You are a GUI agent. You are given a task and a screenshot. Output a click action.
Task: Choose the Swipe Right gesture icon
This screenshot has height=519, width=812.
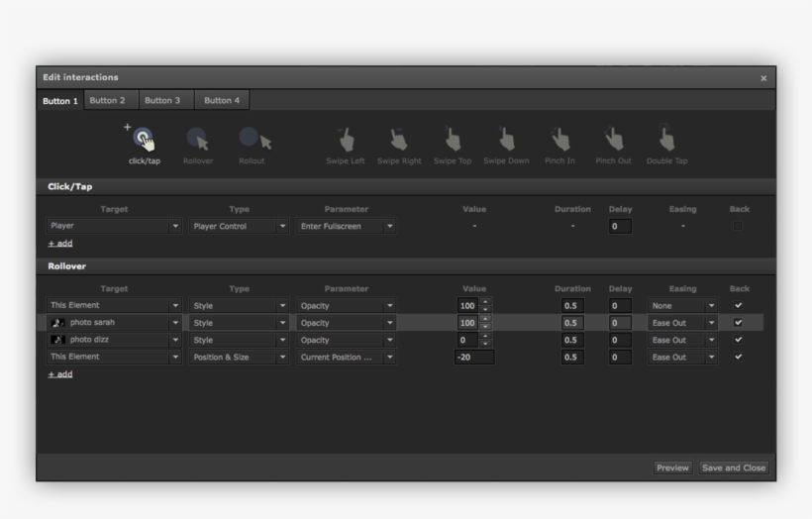(399, 140)
